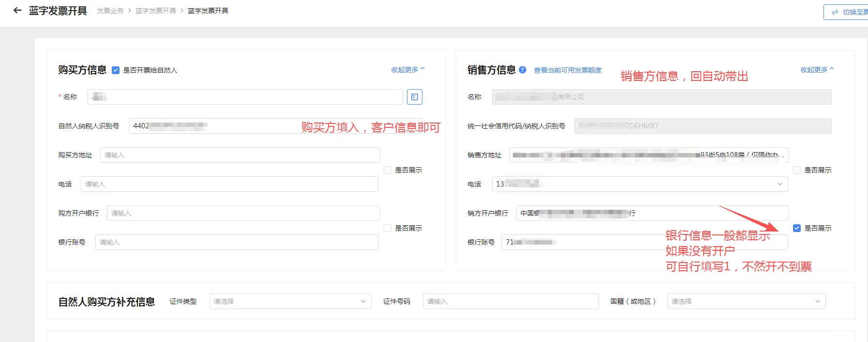Click the 蓝字发票开具 page title
Screen dimensions: 868x342
click(x=58, y=11)
